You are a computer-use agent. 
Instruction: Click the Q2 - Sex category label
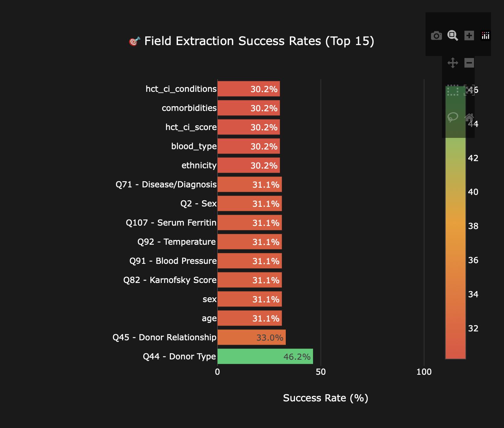(x=198, y=203)
